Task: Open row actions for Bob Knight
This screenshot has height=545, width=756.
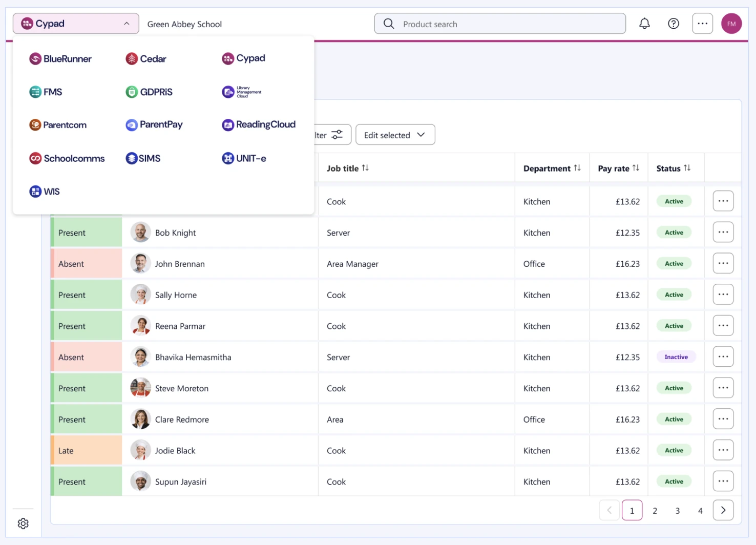Action: tap(723, 232)
